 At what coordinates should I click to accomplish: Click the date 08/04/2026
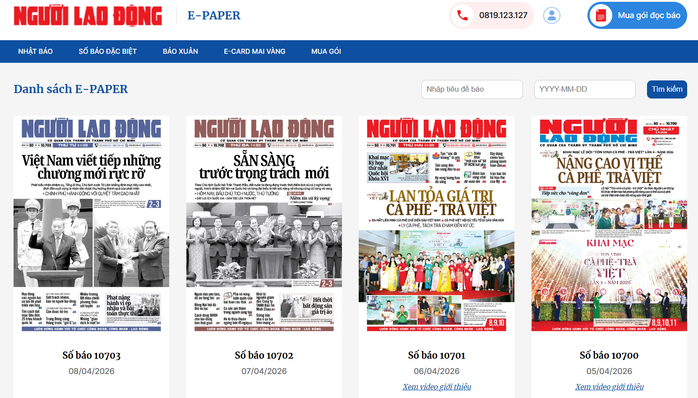tap(91, 371)
